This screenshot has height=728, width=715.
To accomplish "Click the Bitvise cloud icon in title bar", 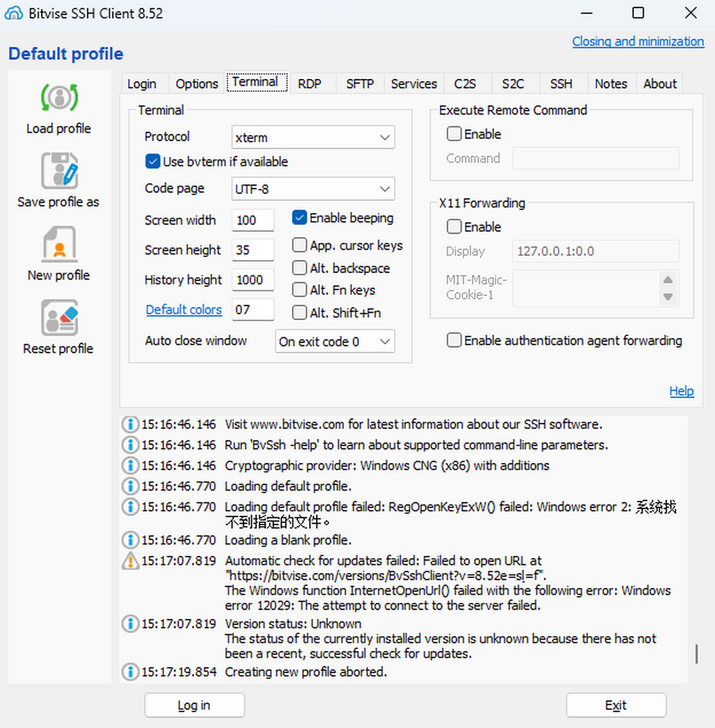I will tap(14, 13).
